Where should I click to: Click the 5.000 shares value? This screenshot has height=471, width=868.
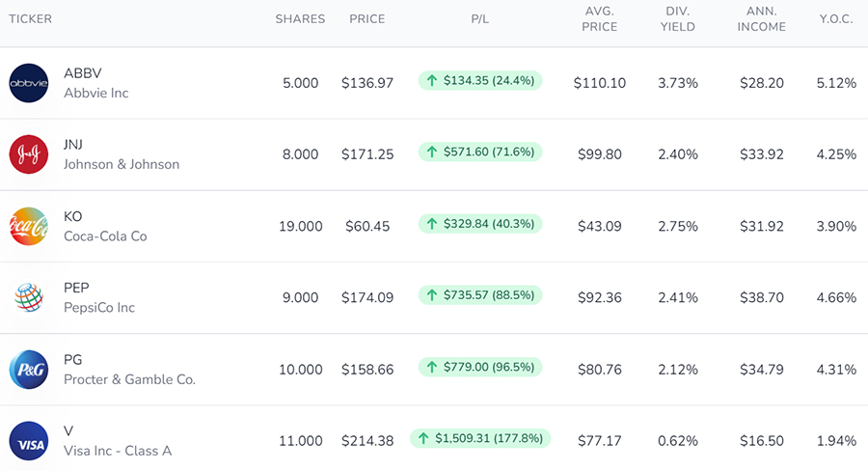click(x=301, y=83)
